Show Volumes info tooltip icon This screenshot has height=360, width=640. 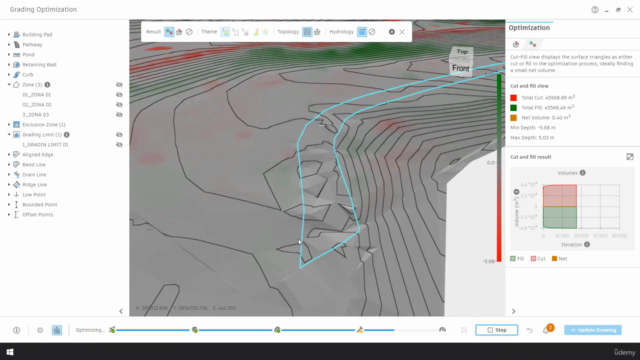pyautogui.click(x=582, y=173)
